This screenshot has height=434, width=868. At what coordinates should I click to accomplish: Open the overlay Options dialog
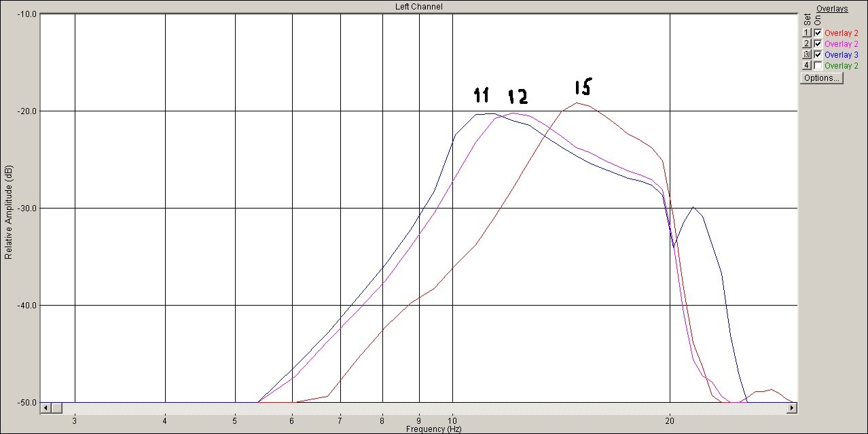pos(822,78)
